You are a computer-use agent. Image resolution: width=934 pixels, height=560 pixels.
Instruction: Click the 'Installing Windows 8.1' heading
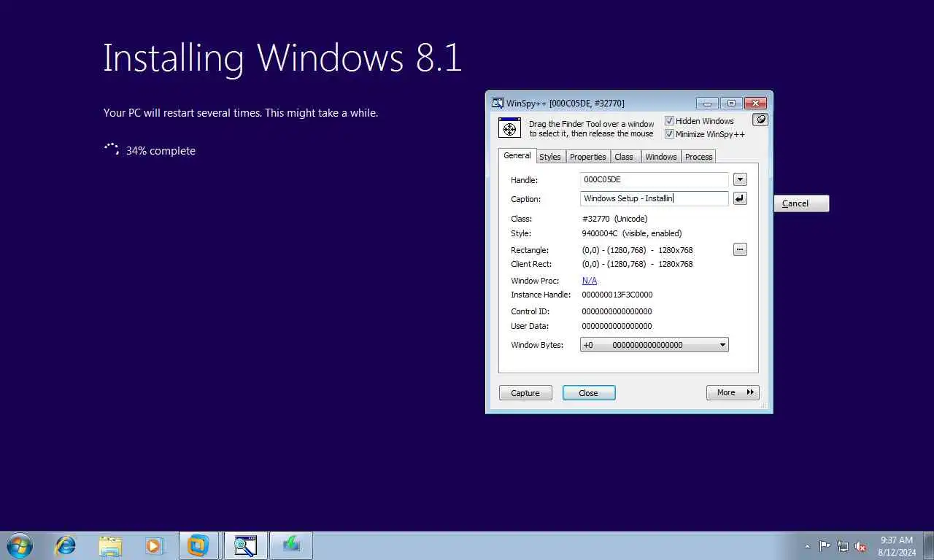coord(282,58)
